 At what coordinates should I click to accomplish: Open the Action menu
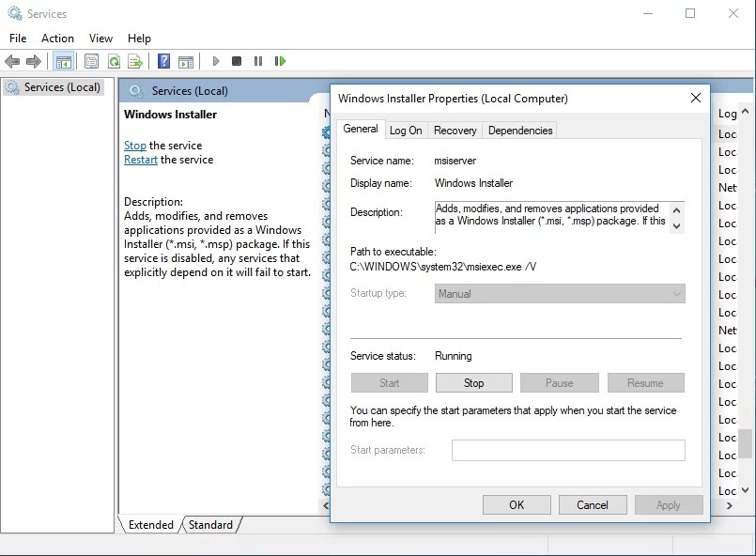pyautogui.click(x=57, y=39)
